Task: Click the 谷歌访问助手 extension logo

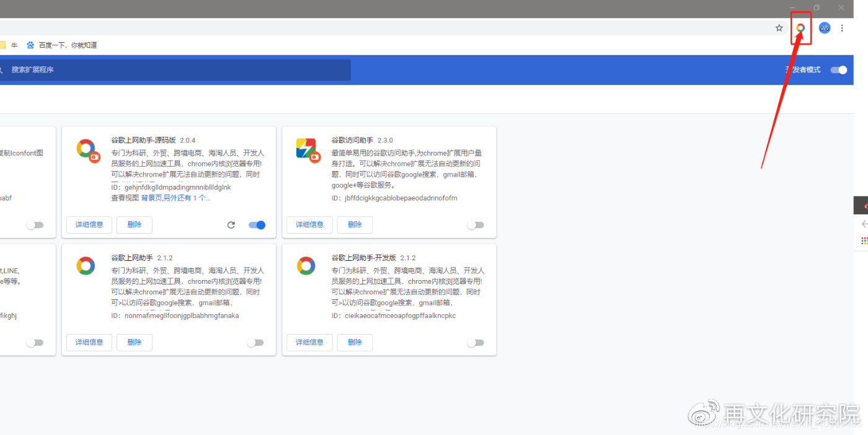Action: pos(308,150)
